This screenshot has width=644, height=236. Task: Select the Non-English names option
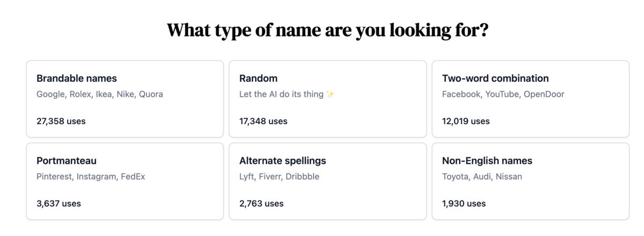pyautogui.click(x=530, y=181)
